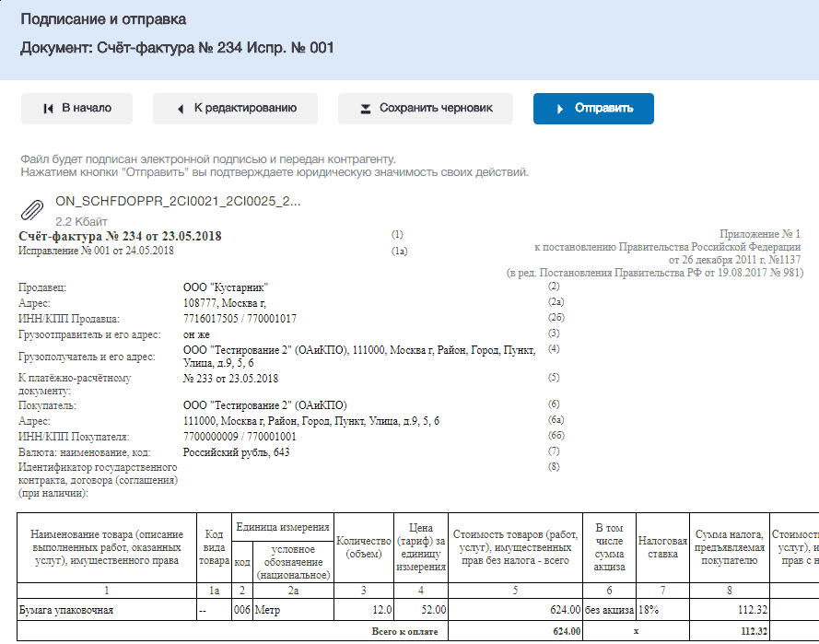
Task: Click buyer INN/KPP value 7700000009 / 770001001
Action: click(240, 437)
